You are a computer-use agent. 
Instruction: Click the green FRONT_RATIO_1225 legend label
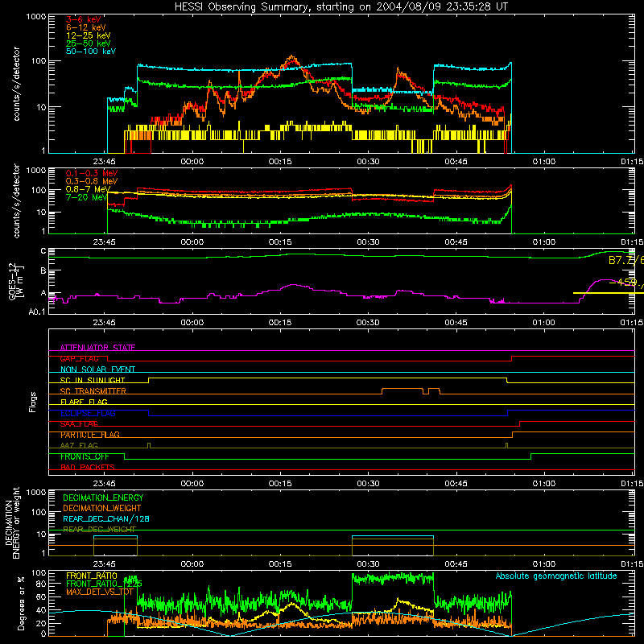[104, 584]
